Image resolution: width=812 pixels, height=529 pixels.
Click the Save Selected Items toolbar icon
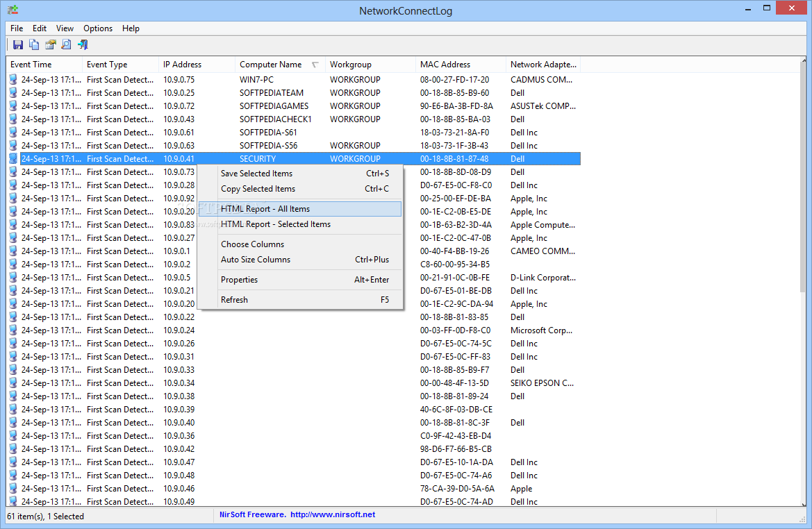pyautogui.click(x=18, y=44)
